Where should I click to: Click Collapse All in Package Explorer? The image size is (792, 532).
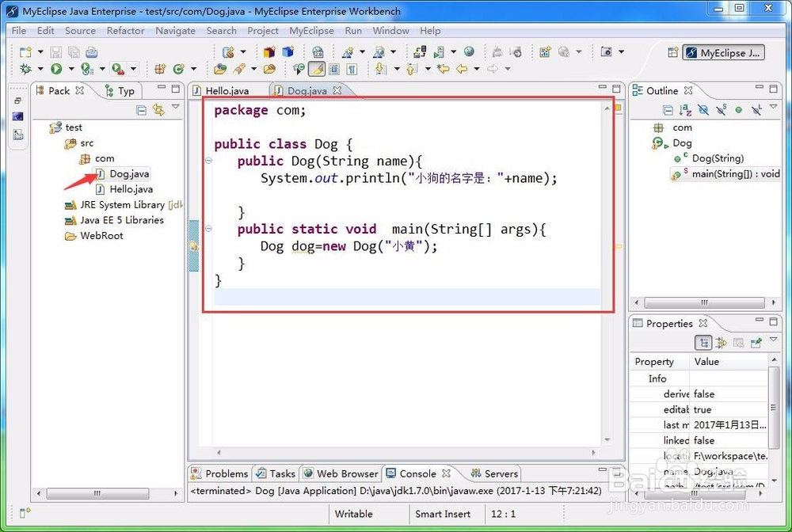click(142, 110)
